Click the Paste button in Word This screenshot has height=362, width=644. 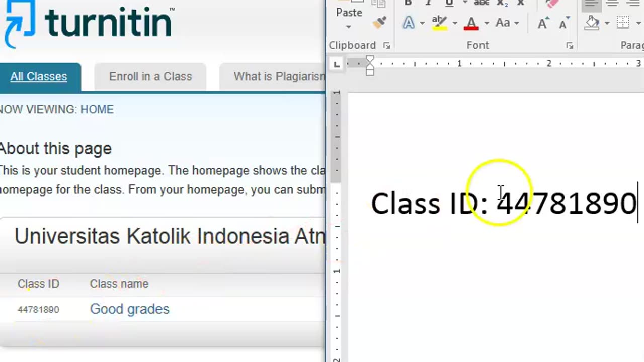349,12
